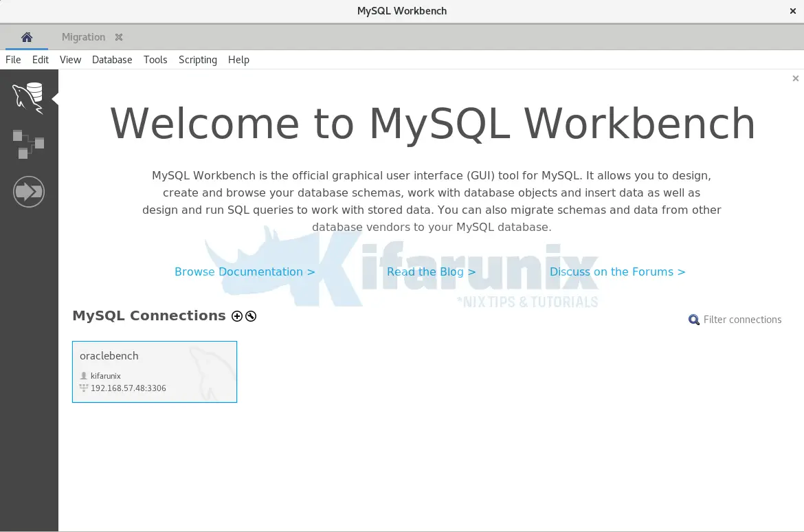804x532 pixels.
Task: Open the oraclebench connection tile
Action: click(154, 371)
